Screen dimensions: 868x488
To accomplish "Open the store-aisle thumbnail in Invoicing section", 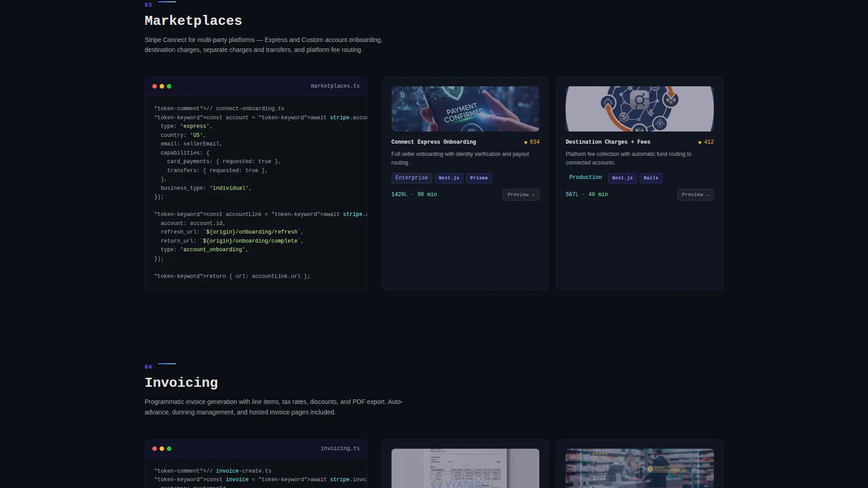I will pos(640,468).
